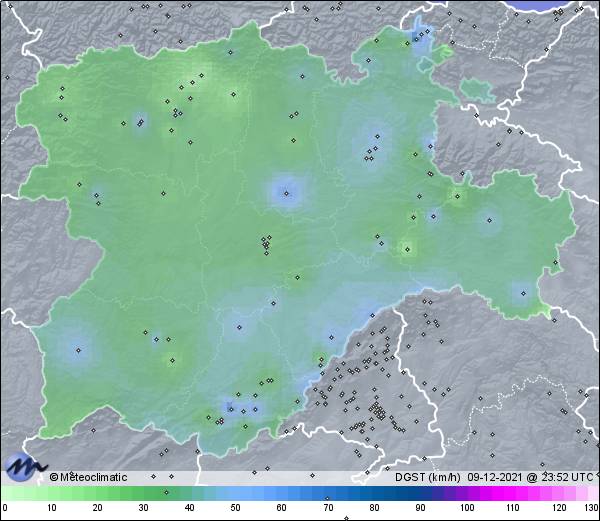
Task: Click the scale label 80
Action: click(374, 508)
